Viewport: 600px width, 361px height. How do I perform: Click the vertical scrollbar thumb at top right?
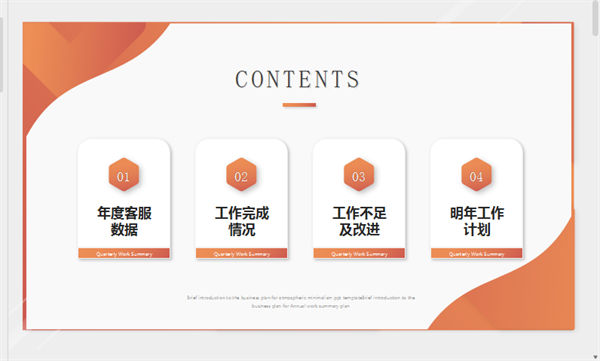click(596, 18)
